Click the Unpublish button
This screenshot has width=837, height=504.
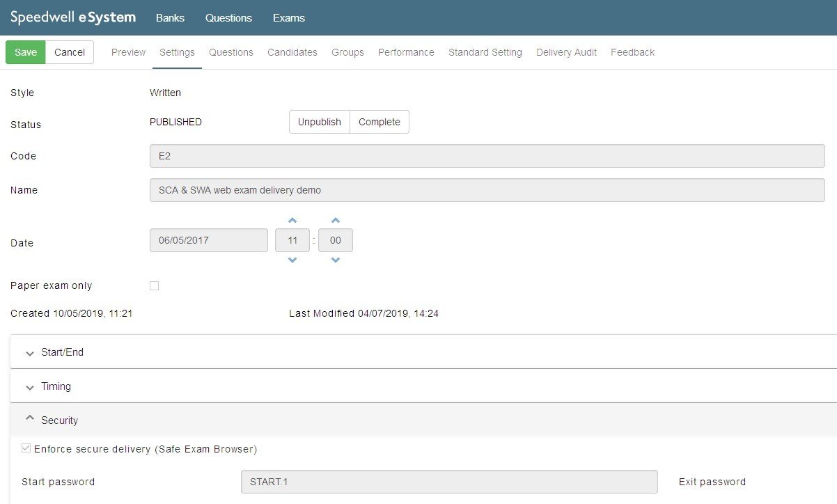coord(320,122)
